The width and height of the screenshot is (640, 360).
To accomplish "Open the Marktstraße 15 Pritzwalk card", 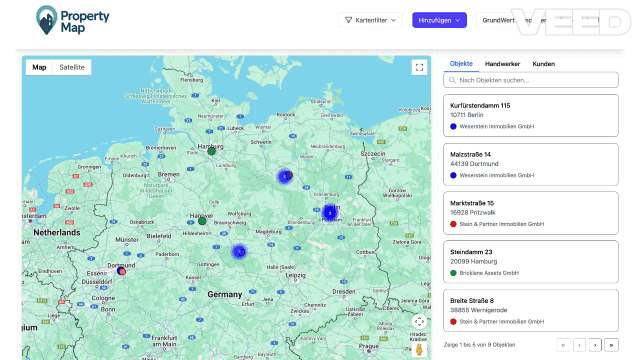I will [531, 213].
